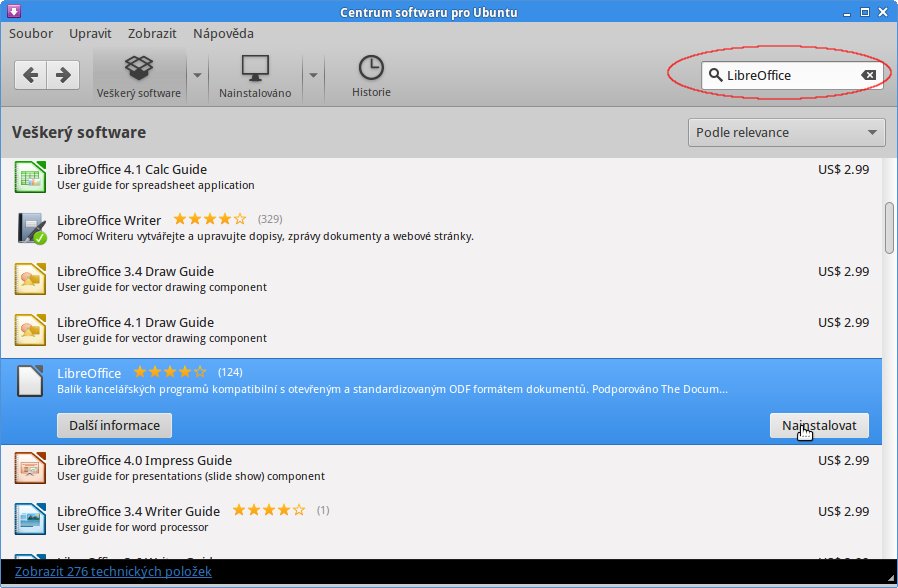Screen dimensions: 898x588
Task: Click the LibreOffice Writer app icon
Action: point(30,228)
